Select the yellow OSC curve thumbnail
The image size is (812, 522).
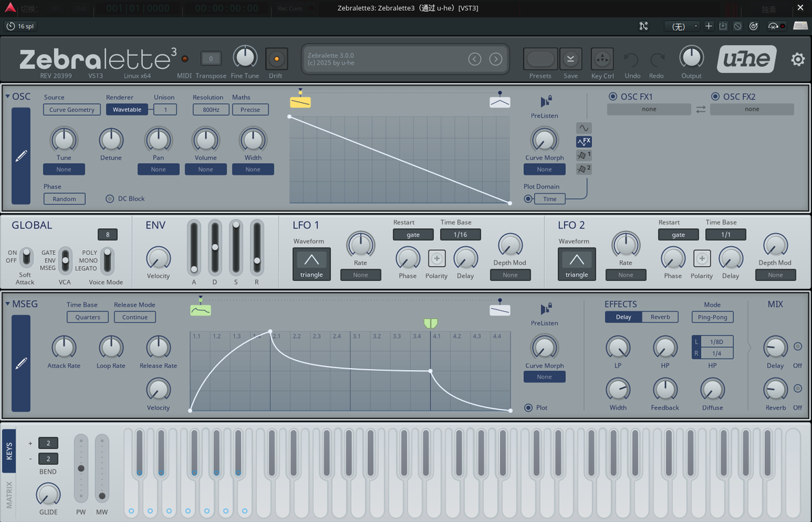point(300,102)
